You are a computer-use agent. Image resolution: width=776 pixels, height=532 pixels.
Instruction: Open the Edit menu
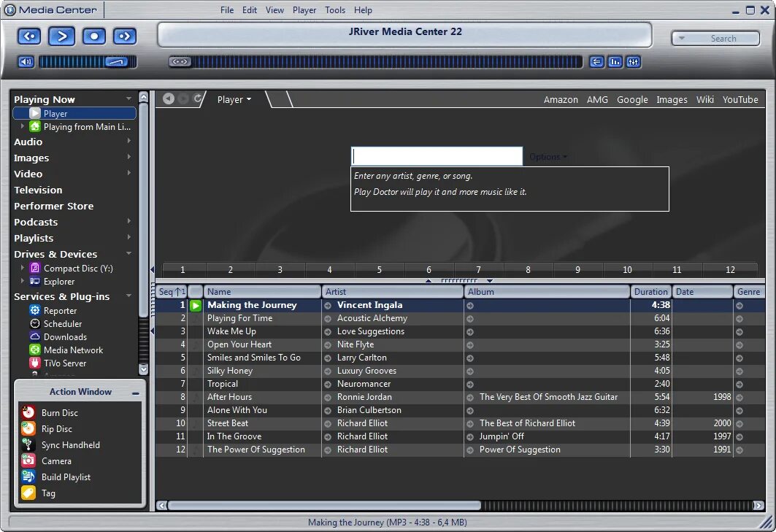[250, 10]
